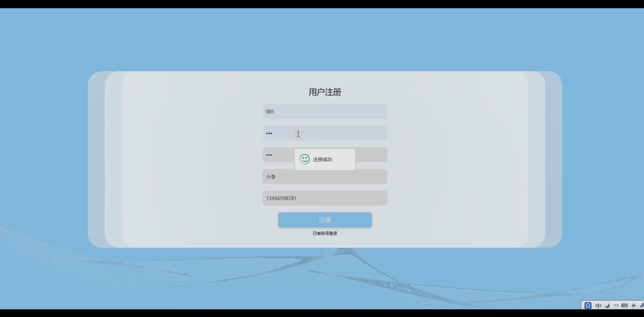Screen dimensions: 644x317
Task: Click the green smiley face success icon
Action: (x=304, y=159)
